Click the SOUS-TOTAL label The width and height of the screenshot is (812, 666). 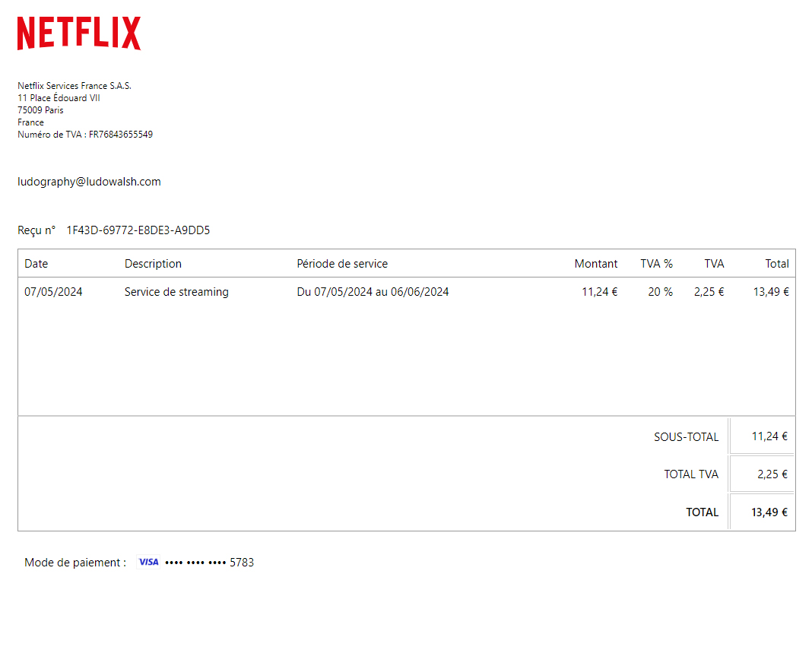click(686, 436)
